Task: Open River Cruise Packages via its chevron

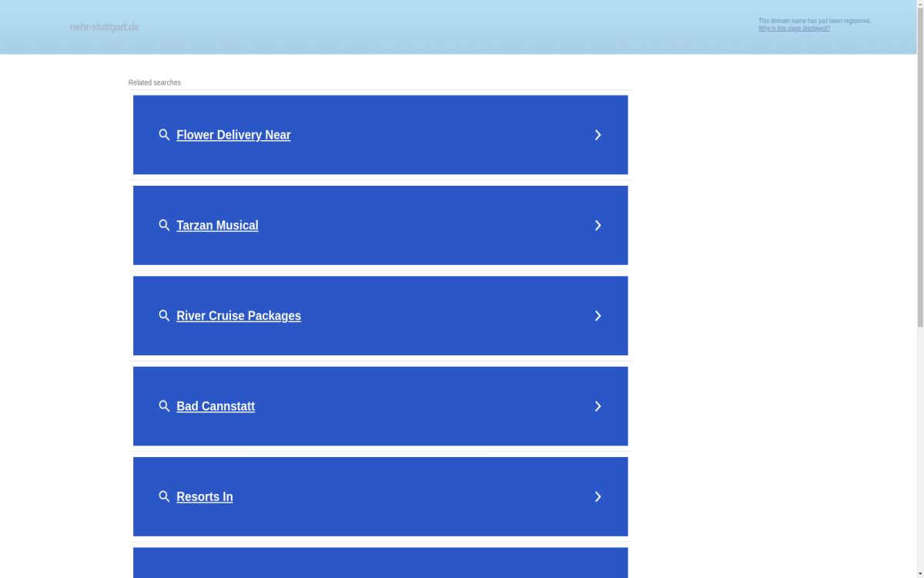Action: 598,316
